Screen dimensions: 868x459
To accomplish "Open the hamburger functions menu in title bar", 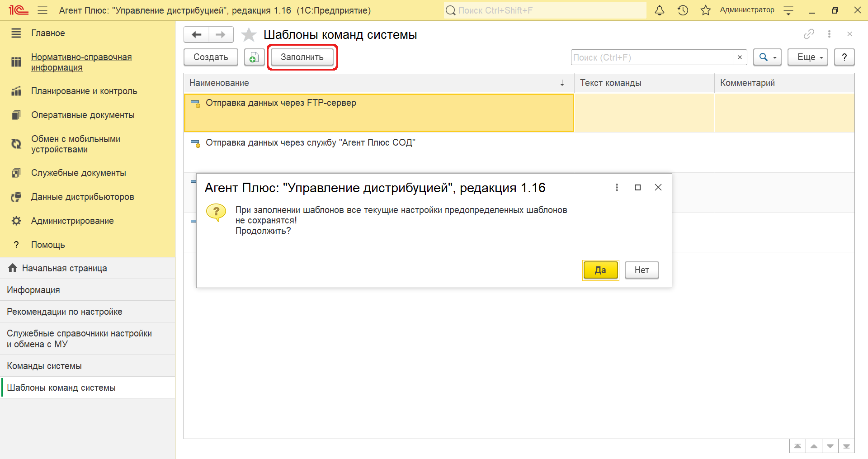I will click(42, 10).
